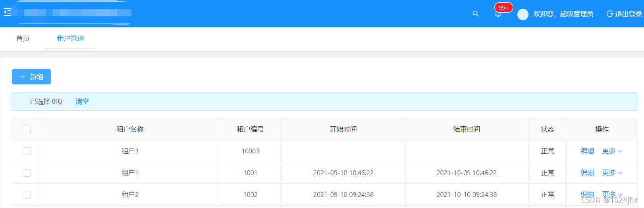The width and height of the screenshot is (644, 208).
Task: Select the 租户管理 tab
Action: [70, 38]
